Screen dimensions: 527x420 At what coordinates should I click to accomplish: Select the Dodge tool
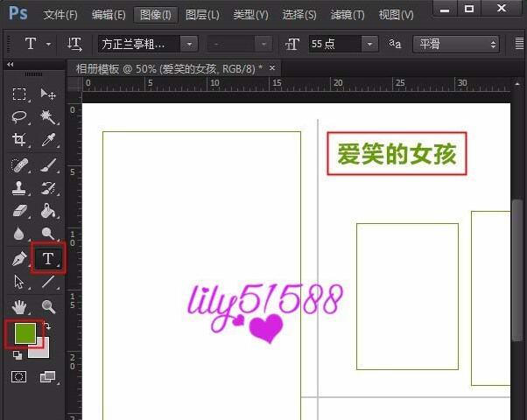tap(48, 234)
